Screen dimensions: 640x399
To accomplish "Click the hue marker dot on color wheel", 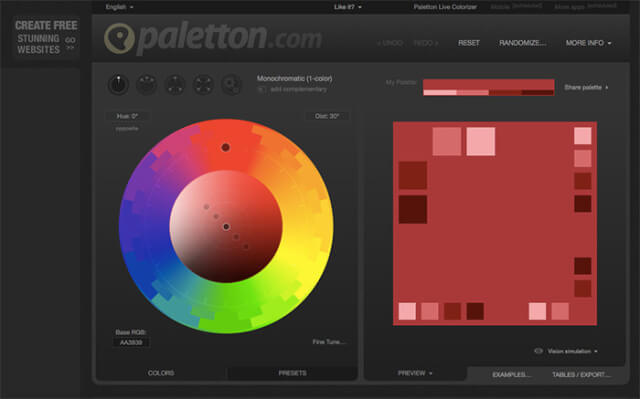I will click(x=225, y=147).
